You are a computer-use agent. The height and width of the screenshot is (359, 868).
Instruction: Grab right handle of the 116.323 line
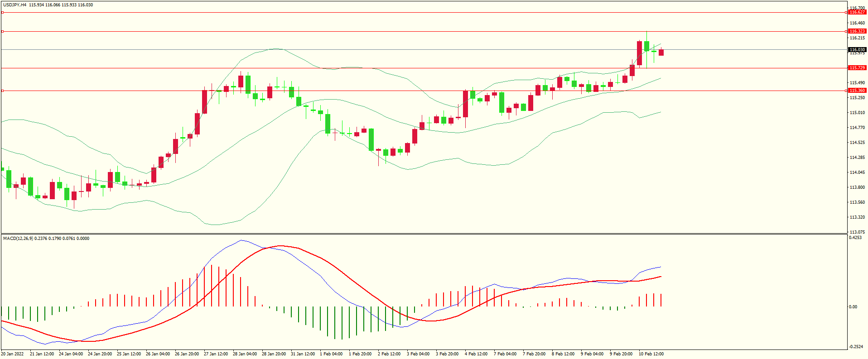pyautogui.click(x=847, y=31)
